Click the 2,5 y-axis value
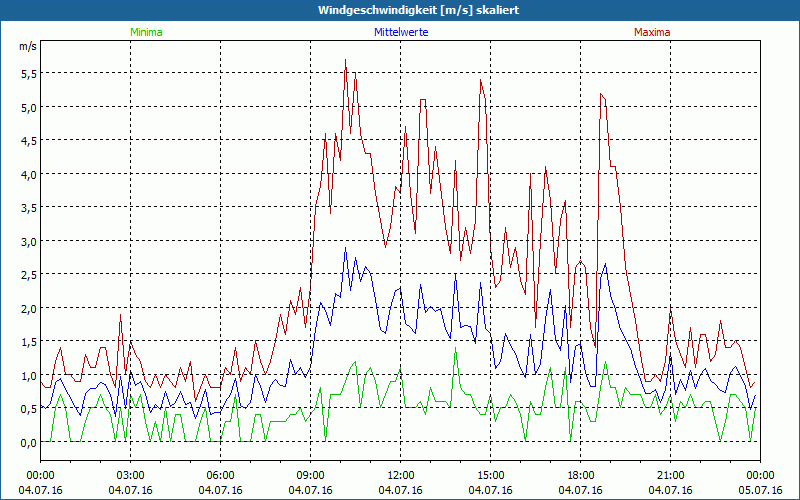 (29, 275)
